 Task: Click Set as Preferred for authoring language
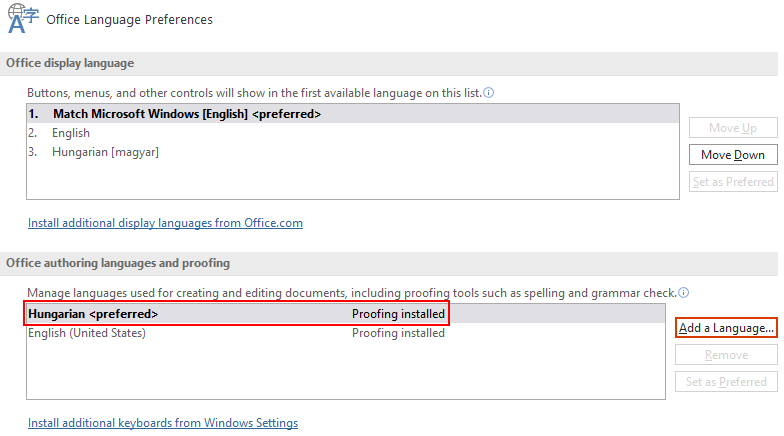(x=726, y=382)
